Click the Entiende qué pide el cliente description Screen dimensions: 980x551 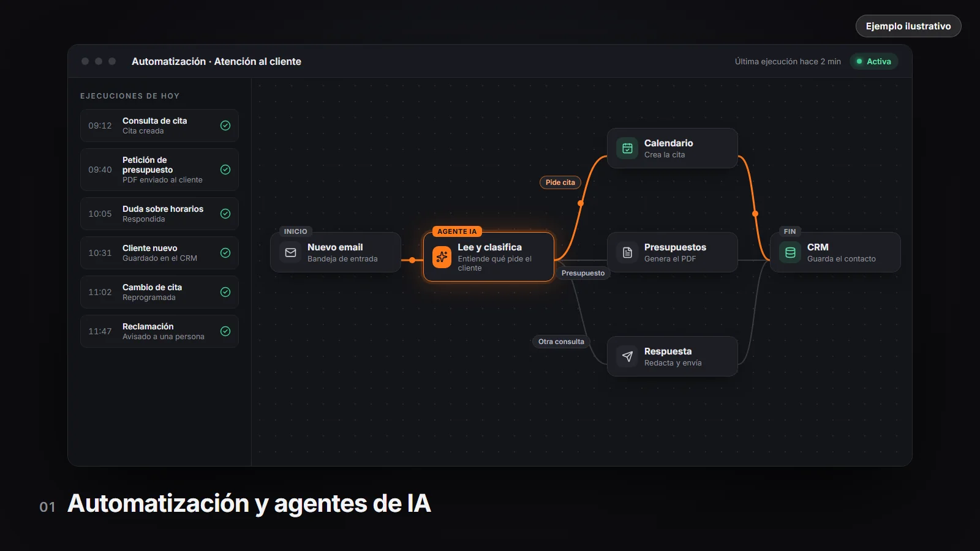(495, 263)
